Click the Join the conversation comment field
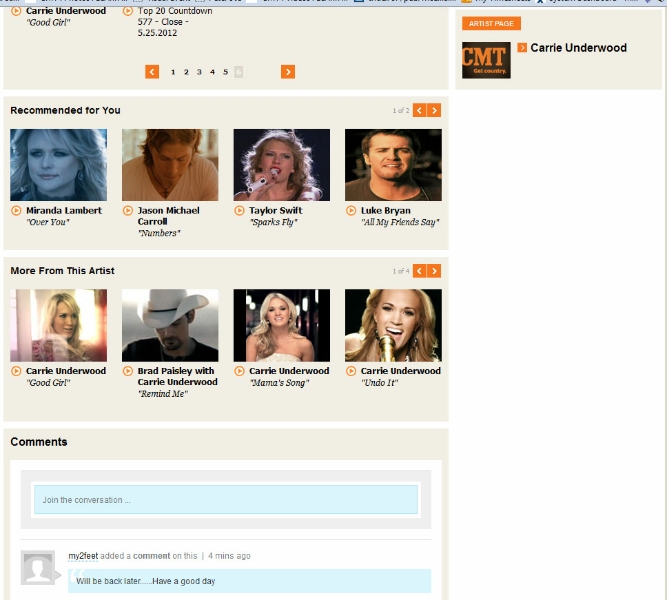The image size is (667, 600). pyautogui.click(x=225, y=500)
